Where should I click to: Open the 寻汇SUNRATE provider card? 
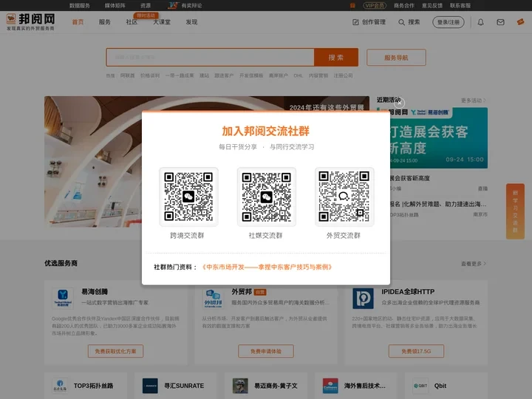pyautogui.click(x=176, y=386)
